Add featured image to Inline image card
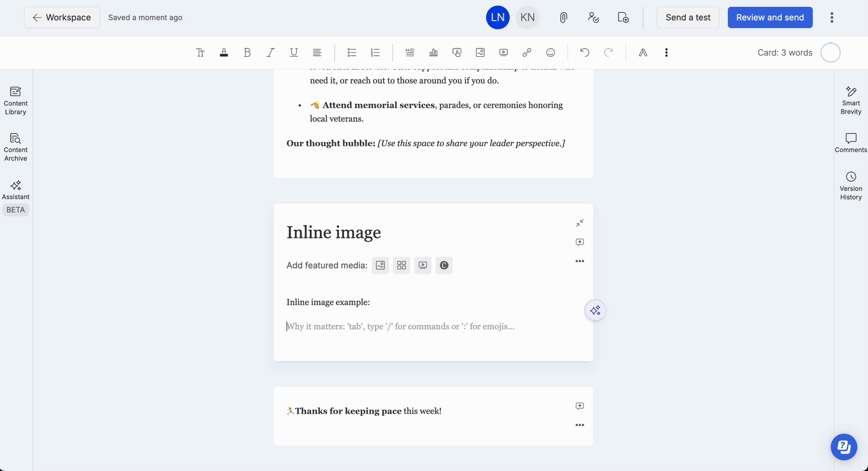This screenshot has height=471, width=868. point(380,265)
